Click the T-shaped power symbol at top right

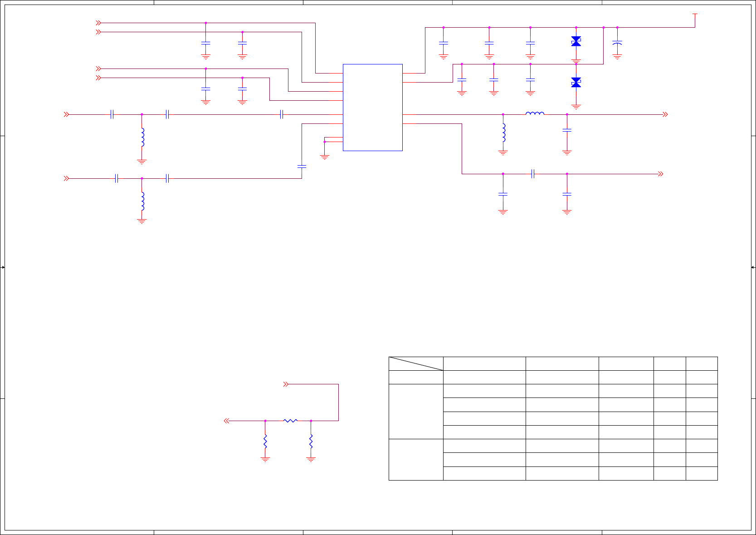pyautogui.click(x=695, y=15)
